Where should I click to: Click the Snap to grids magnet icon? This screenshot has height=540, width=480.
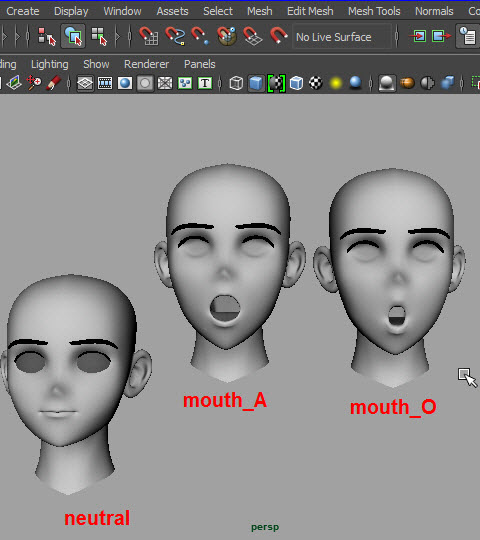[x=148, y=36]
